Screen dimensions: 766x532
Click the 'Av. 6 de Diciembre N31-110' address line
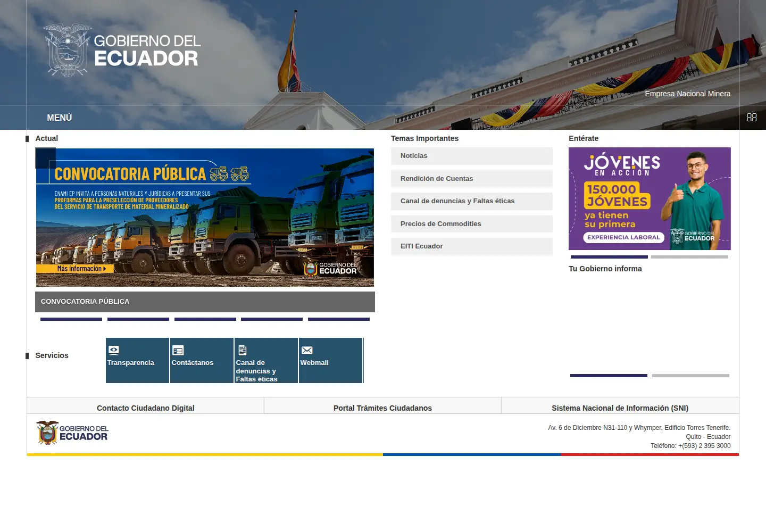pos(639,428)
